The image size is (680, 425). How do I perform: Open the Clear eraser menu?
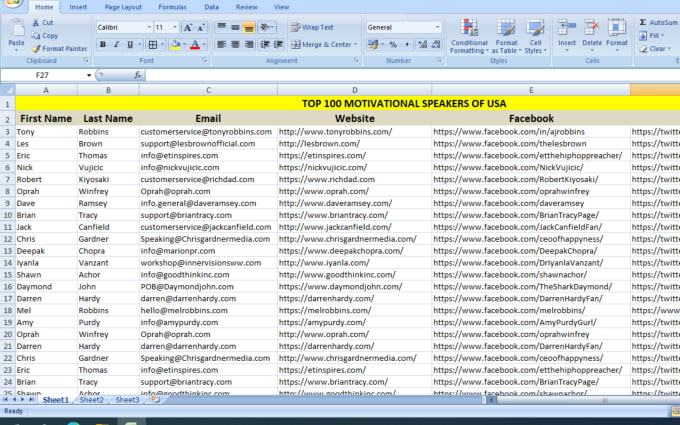click(x=655, y=49)
